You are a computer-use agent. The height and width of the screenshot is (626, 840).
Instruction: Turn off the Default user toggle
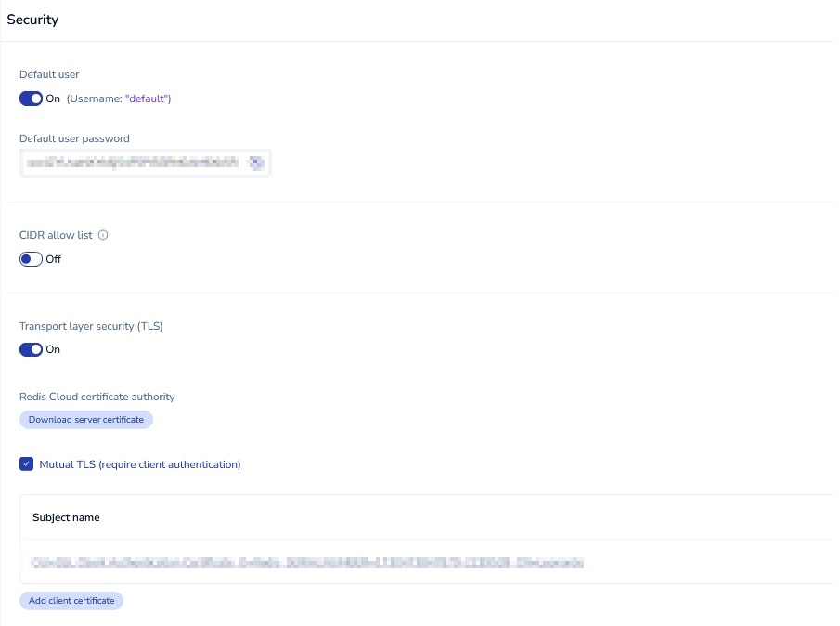pyautogui.click(x=31, y=98)
